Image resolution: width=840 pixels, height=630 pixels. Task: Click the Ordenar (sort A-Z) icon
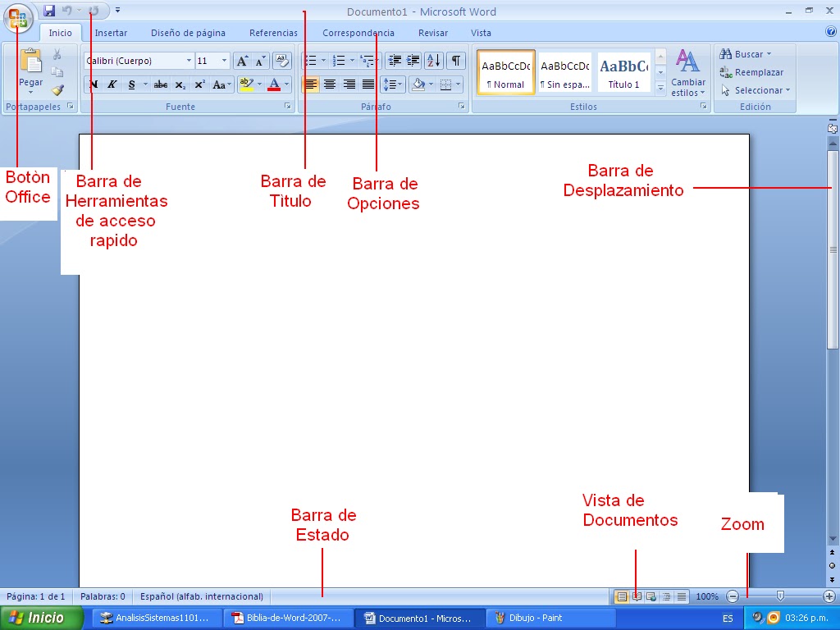[x=433, y=60]
